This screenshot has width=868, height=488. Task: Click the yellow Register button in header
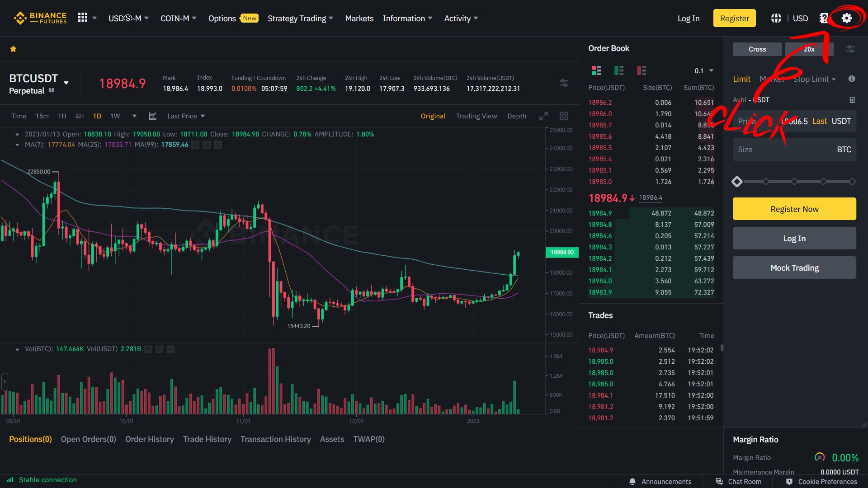734,18
